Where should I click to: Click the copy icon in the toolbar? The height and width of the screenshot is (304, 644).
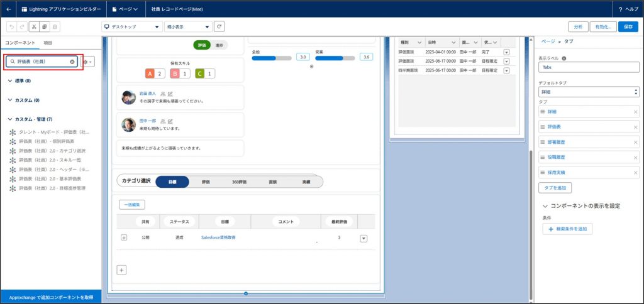tap(45, 26)
